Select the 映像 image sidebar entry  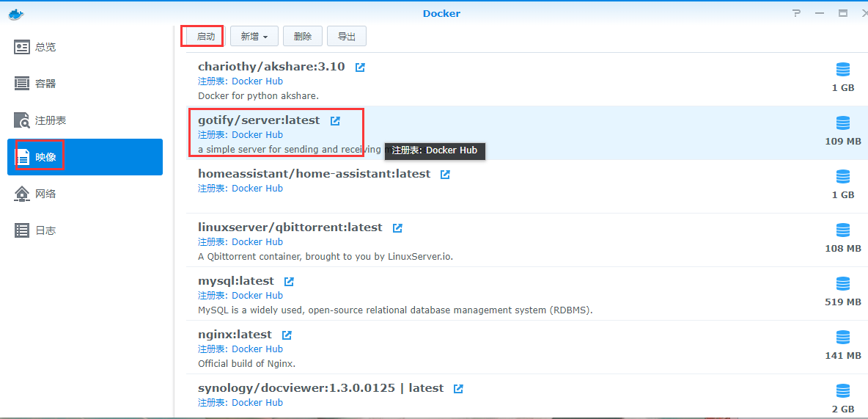tap(85, 157)
